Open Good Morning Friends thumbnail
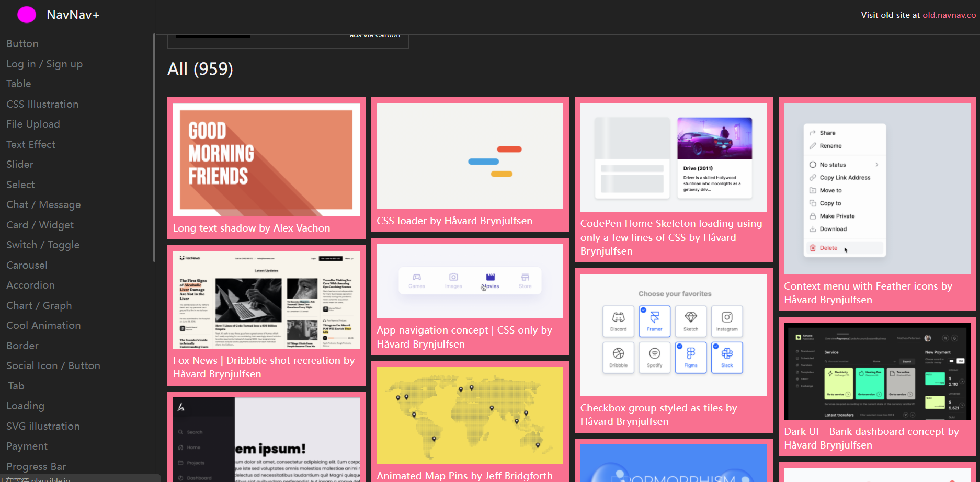 pyautogui.click(x=266, y=159)
